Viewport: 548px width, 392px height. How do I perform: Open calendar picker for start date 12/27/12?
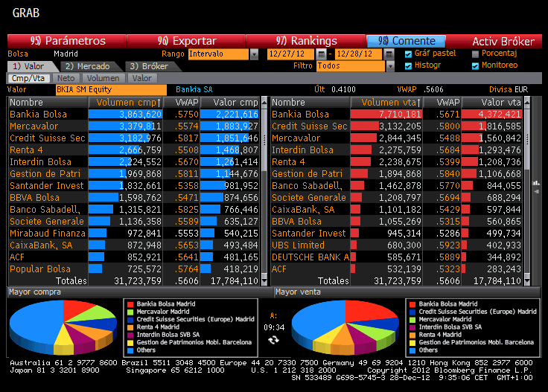[x=321, y=54]
